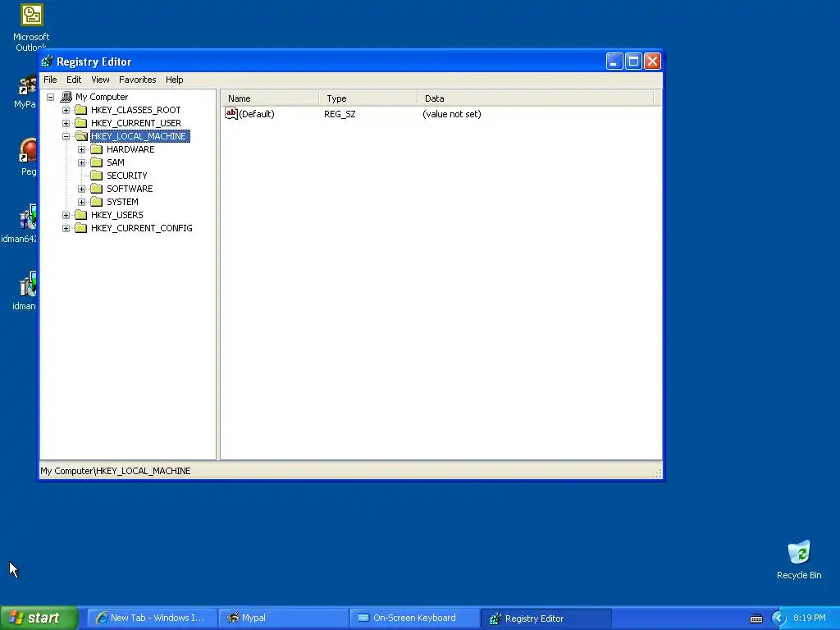Image resolution: width=840 pixels, height=630 pixels.
Task: Click the HKEY_CLASSES_ROOT folder icon
Action: (x=81, y=110)
